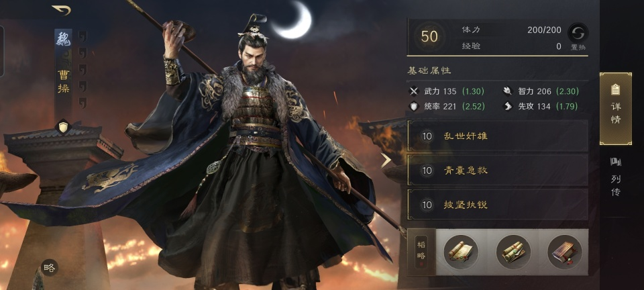Switch to the 列传 biography tab
644x290 pixels.
pos(615,177)
